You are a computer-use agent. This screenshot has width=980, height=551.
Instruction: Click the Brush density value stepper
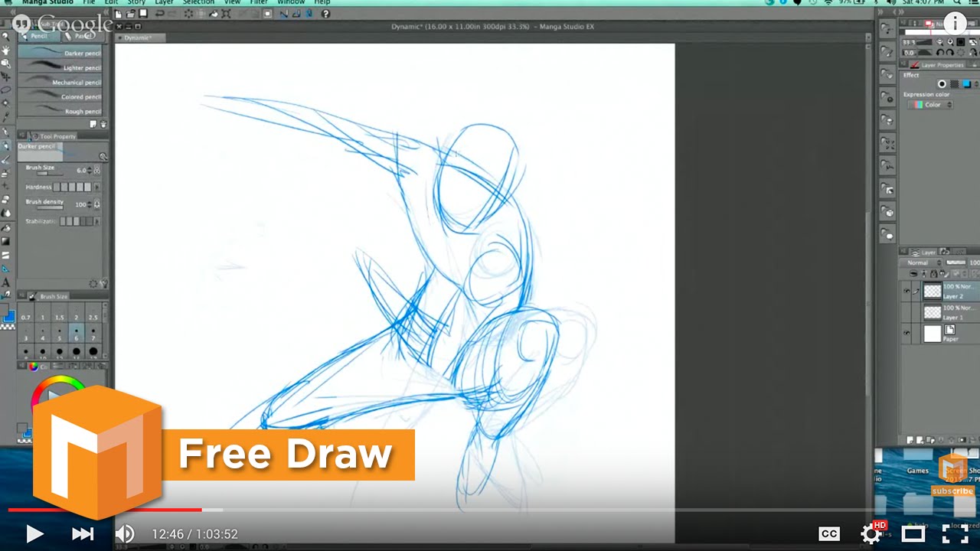(x=90, y=204)
